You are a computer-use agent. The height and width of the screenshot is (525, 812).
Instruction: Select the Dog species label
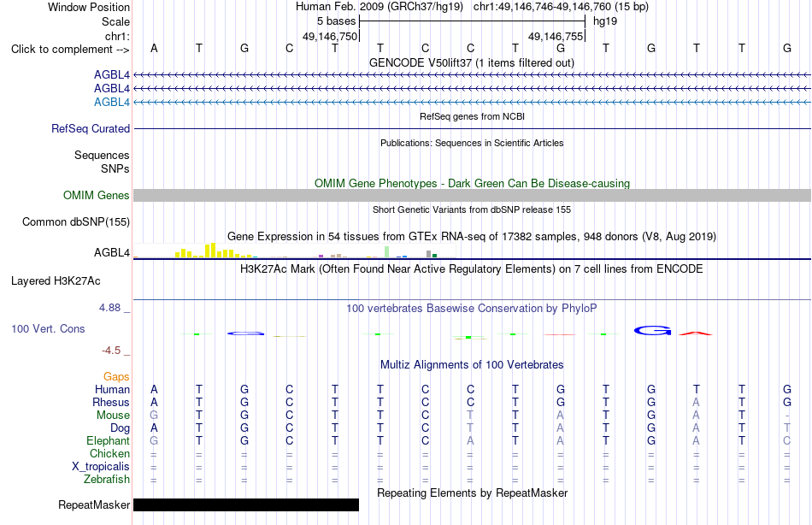[x=121, y=428]
